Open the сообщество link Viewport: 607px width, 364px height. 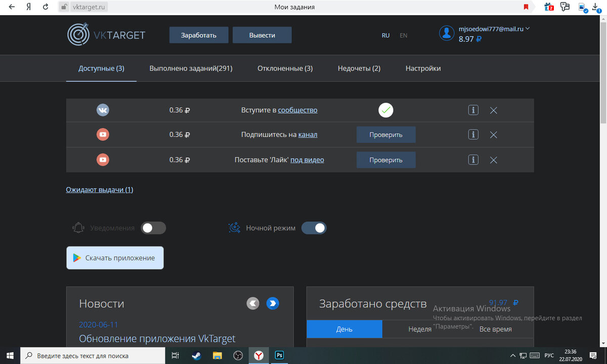point(297,110)
